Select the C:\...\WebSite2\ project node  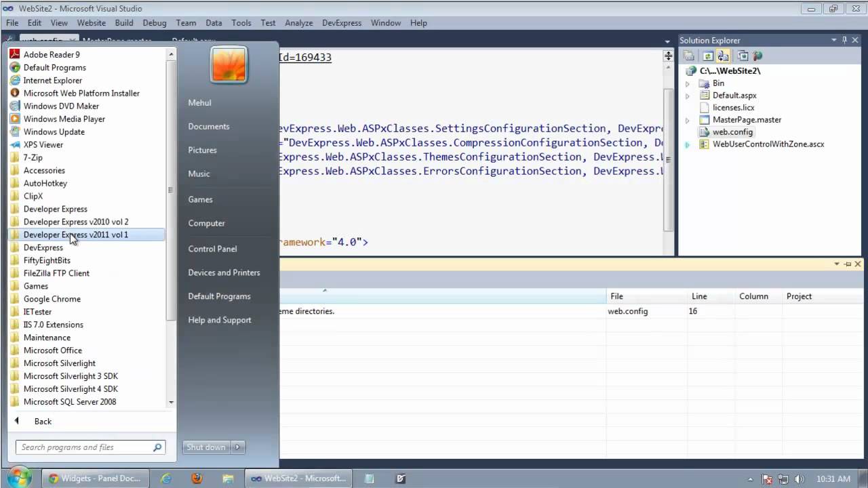point(730,70)
